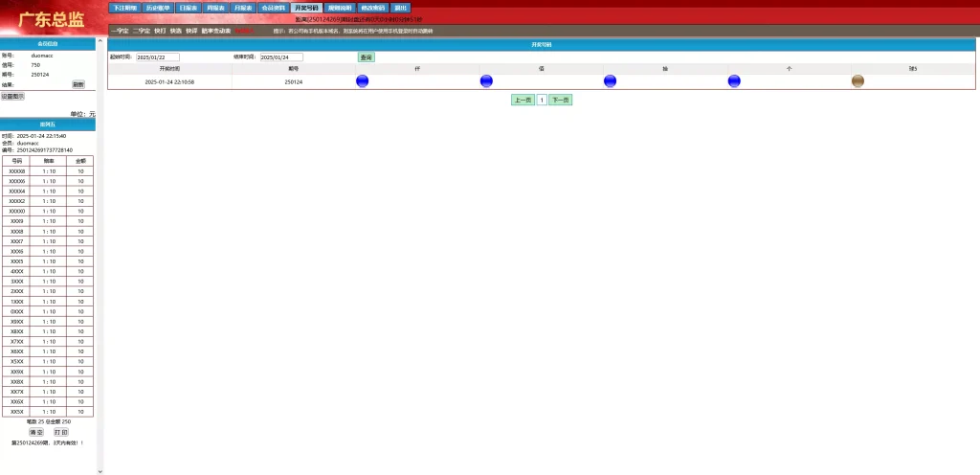
Task: Select 二字定 in the bet type menu
Action: pyautogui.click(x=142, y=31)
